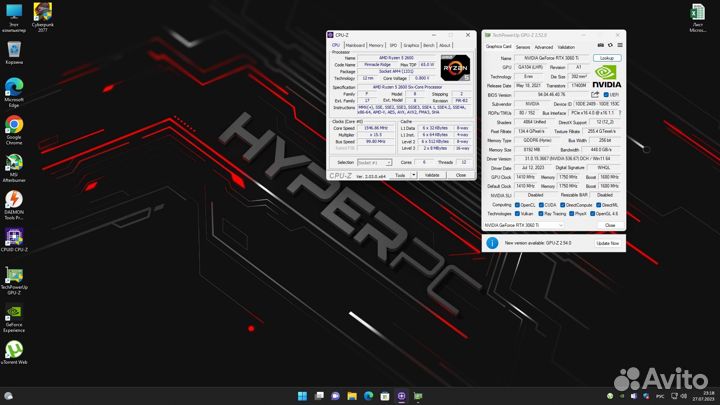The height and width of the screenshot is (405, 720).
Task: Switch to the Bench tab in CPU-Z
Action: point(428,45)
